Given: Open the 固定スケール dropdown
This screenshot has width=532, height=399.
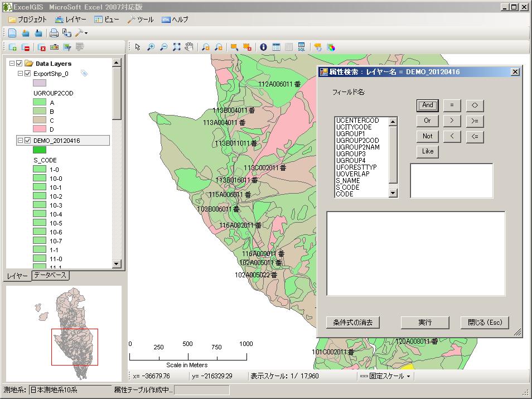Looking at the screenshot, I should click(x=385, y=376).
